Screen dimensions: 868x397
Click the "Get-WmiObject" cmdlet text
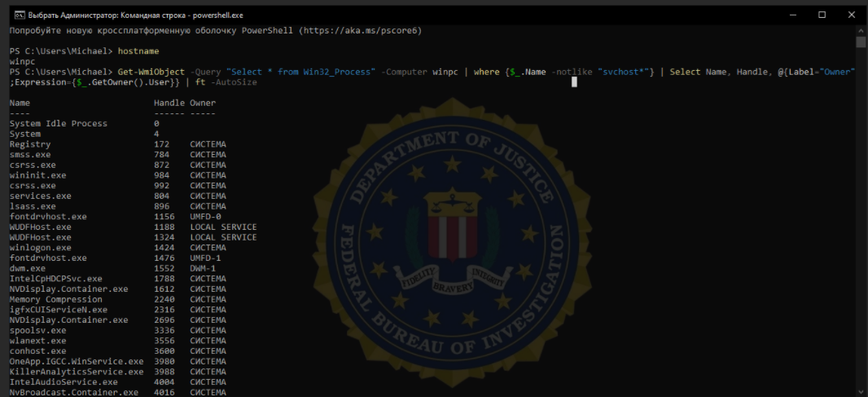click(151, 72)
